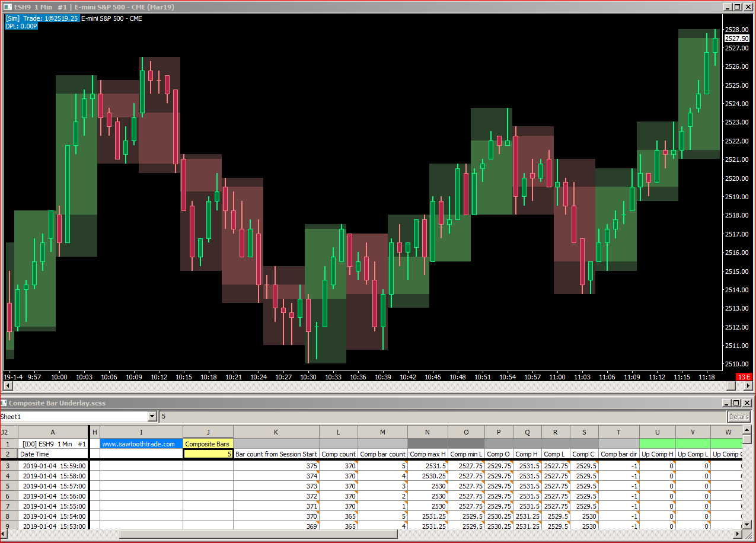This screenshot has width=756, height=543.
Task: Click the 'Up Comp H' header cell
Action: 657,454
